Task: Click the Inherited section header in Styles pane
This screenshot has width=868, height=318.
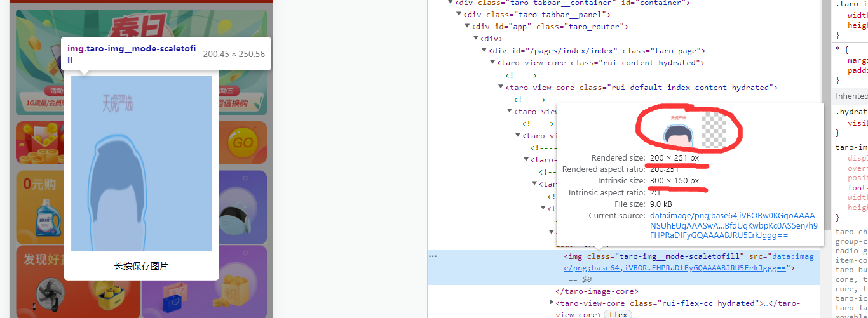Action: pyautogui.click(x=850, y=96)
